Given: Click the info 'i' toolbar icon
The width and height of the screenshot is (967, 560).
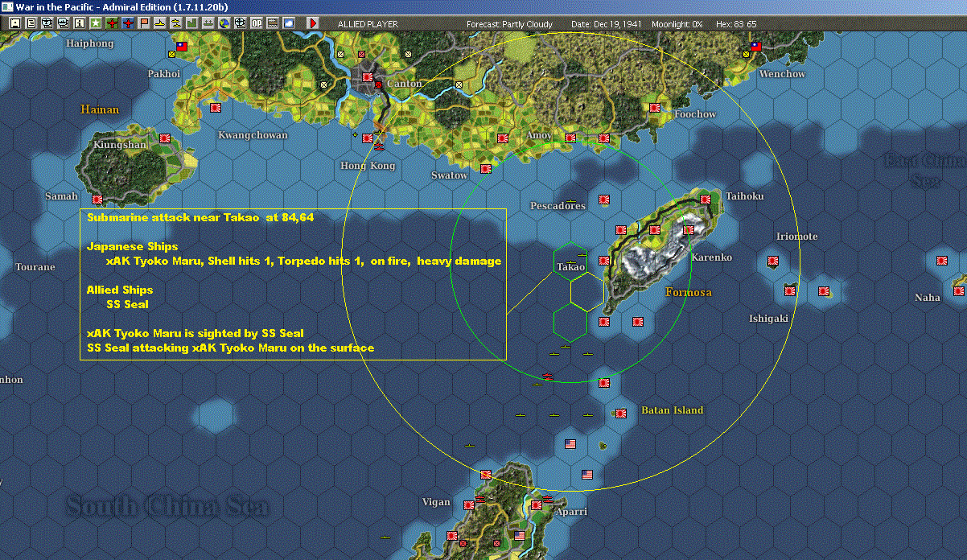Looking at the screenshot, I should coord(79,24).
